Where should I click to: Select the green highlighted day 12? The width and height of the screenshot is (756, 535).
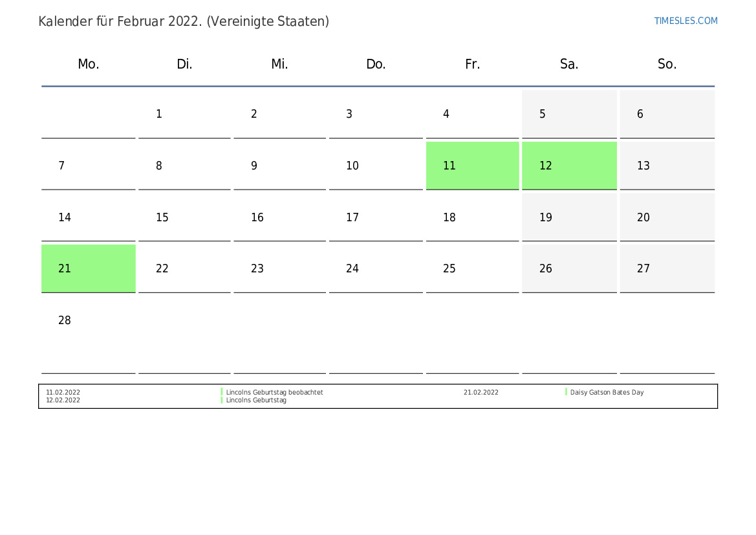(569, 166)
